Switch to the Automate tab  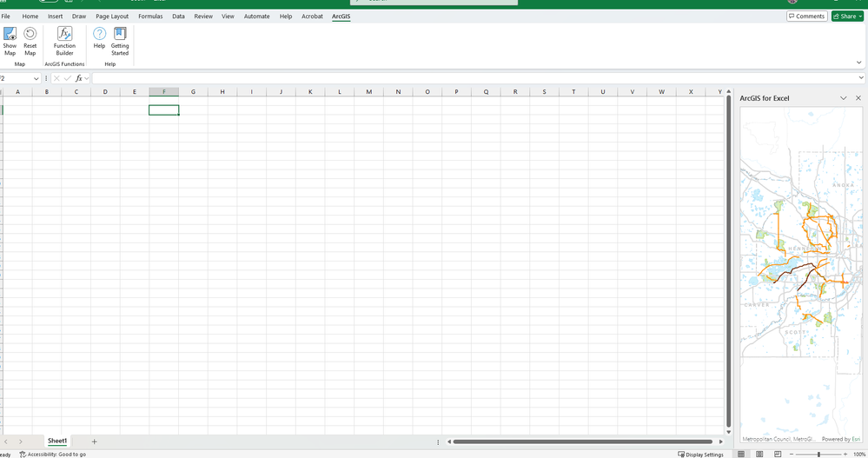pyautogui.click(x=256, y=16)
